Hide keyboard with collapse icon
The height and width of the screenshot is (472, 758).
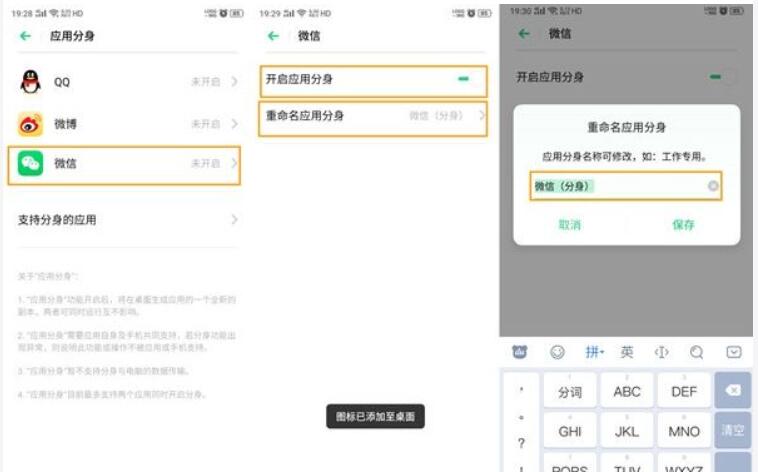click(x=734, y=352)
